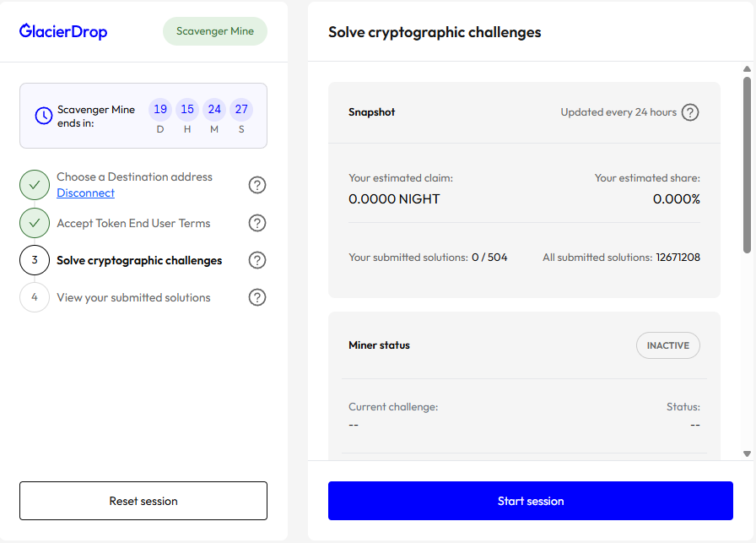Open help for Choose a Destination address
This screenshot has width=756, height=543.
[257, 185]
